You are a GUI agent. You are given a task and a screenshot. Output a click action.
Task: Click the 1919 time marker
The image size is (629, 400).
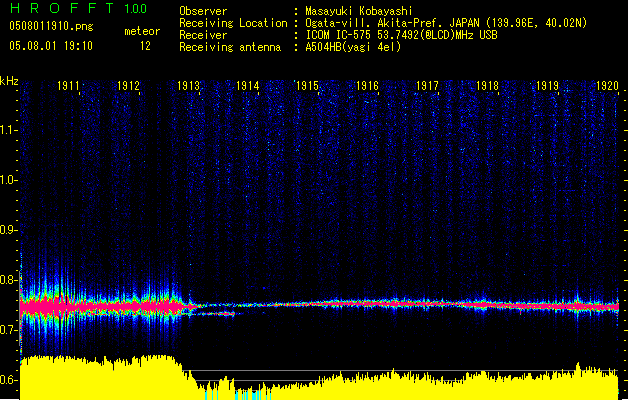[548, 86]
